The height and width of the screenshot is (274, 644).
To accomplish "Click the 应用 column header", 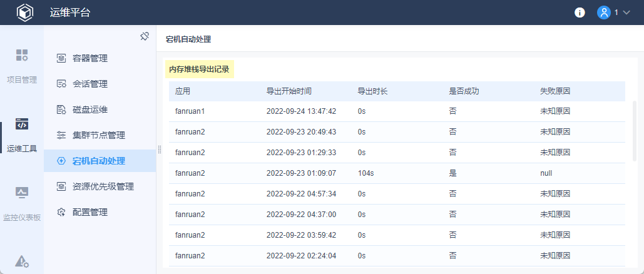I will [x=183, y=91].
